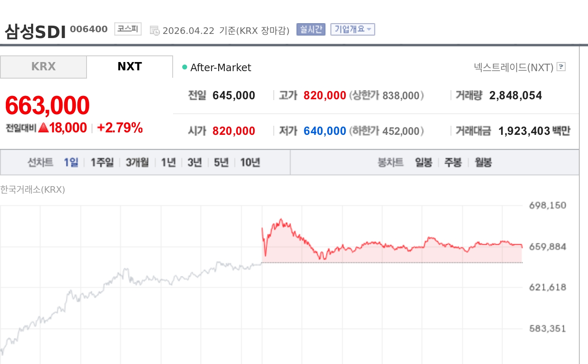Open the 주봉 weekly candle chart
The image size is (588, 364).
pos(453,162)
